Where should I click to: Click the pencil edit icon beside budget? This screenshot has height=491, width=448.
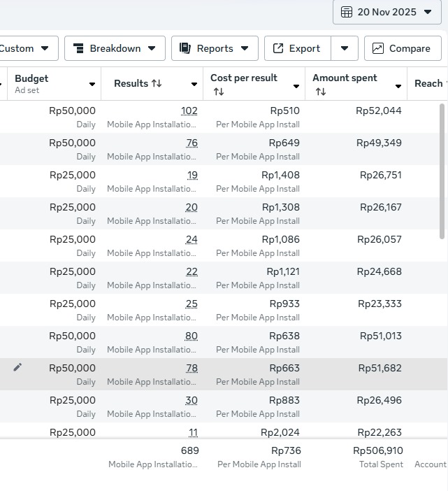pos(17,367)
